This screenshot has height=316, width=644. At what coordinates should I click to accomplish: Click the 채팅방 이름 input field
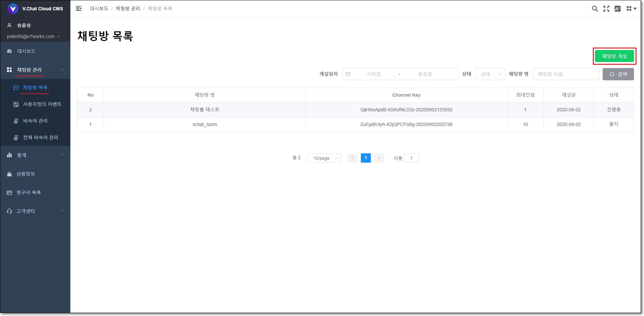(x=566, y=74)
